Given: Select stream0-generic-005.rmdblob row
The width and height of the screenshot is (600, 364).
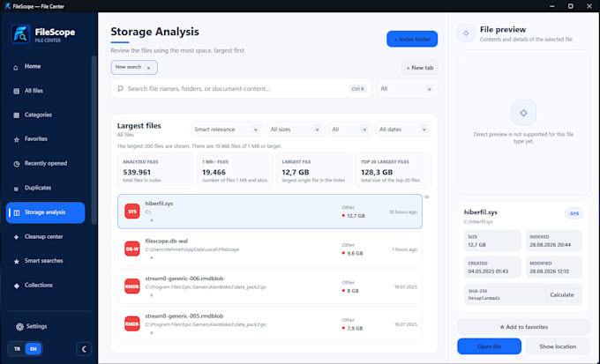Looking at the screenshot, I should tap(270, 323).
